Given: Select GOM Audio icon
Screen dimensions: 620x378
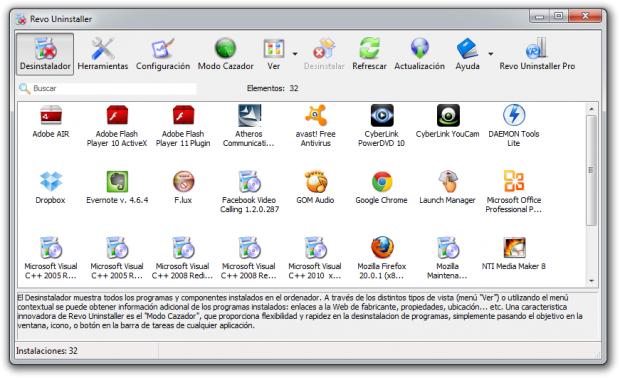Looking at the screenshot, I should pos(315,188).
